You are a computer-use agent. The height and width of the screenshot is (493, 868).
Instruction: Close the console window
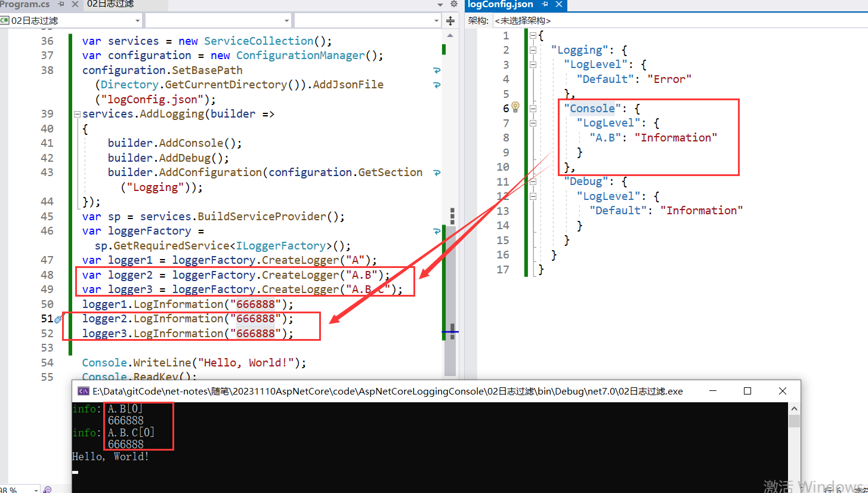tap(783, 392)
